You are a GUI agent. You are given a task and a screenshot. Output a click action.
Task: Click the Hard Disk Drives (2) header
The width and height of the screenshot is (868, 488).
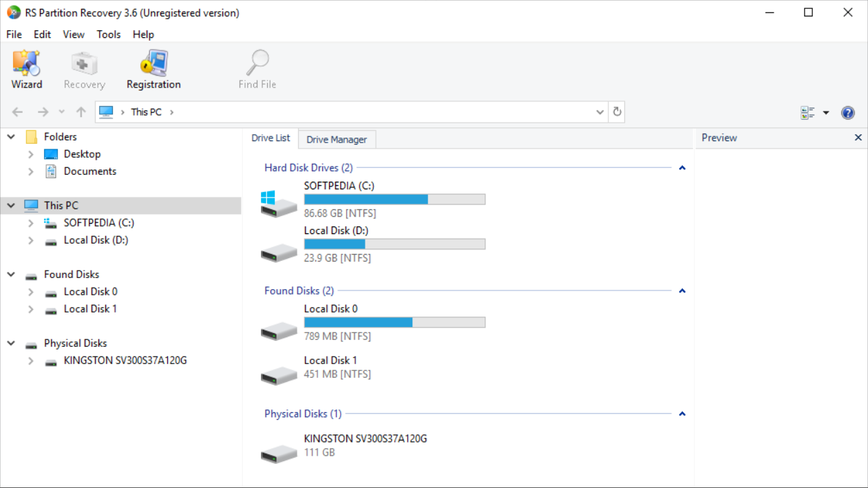(x=308, y=168)
